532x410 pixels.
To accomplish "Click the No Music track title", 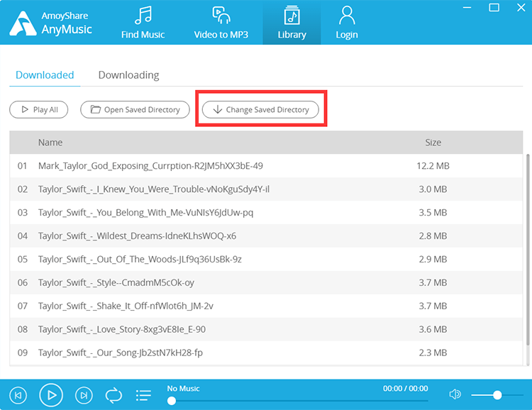I will pos(183,389).
